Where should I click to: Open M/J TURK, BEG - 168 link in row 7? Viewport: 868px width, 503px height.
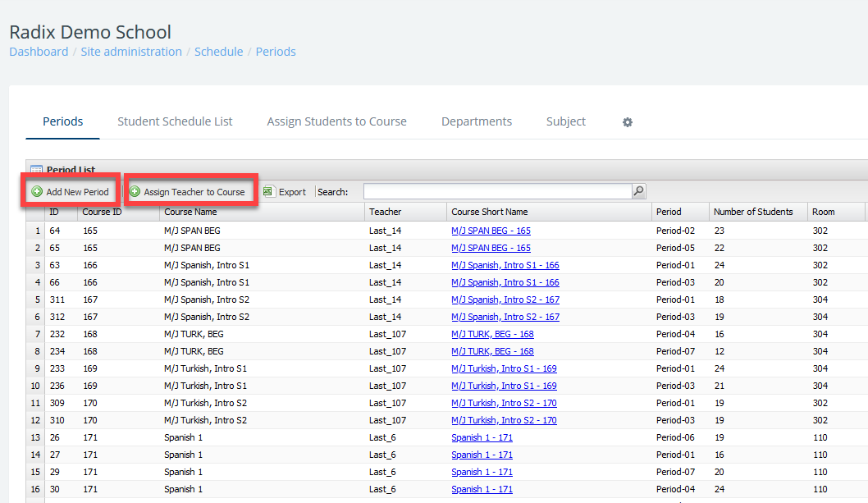492,334
